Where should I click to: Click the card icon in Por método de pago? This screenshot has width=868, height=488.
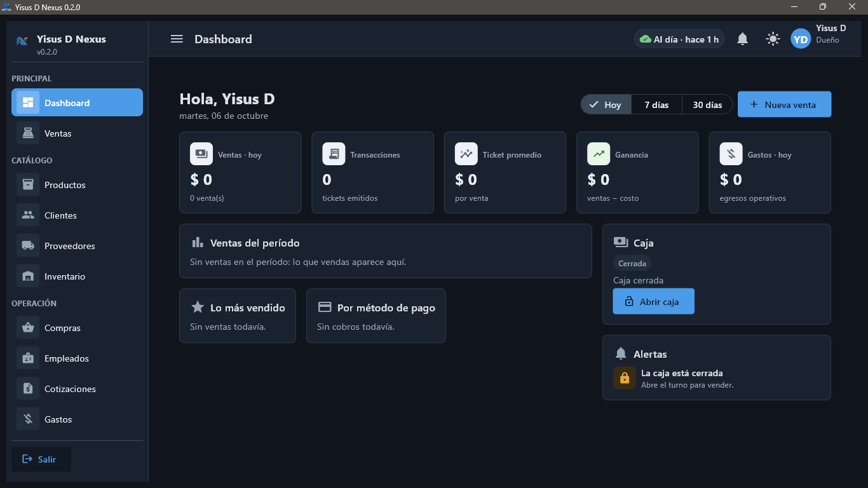[x=325, y=307]
